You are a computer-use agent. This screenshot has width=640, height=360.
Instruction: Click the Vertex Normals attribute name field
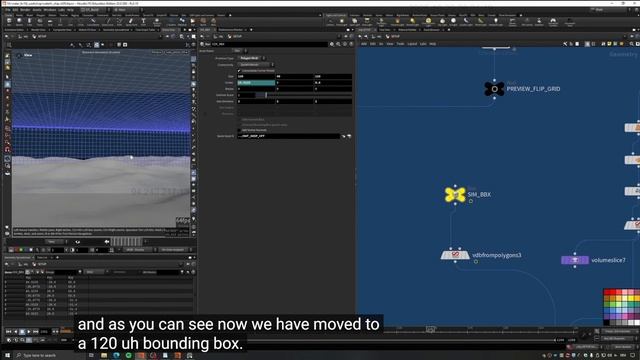coord(288,136)
